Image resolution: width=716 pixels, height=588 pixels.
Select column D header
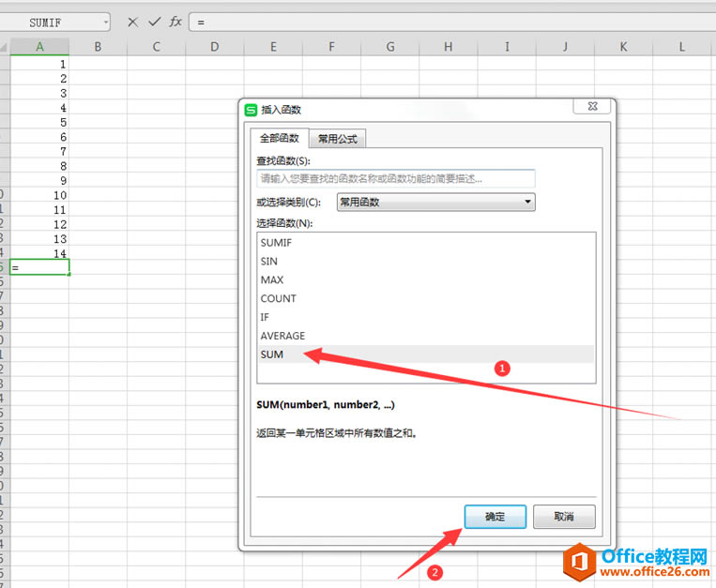pos(215,47)
